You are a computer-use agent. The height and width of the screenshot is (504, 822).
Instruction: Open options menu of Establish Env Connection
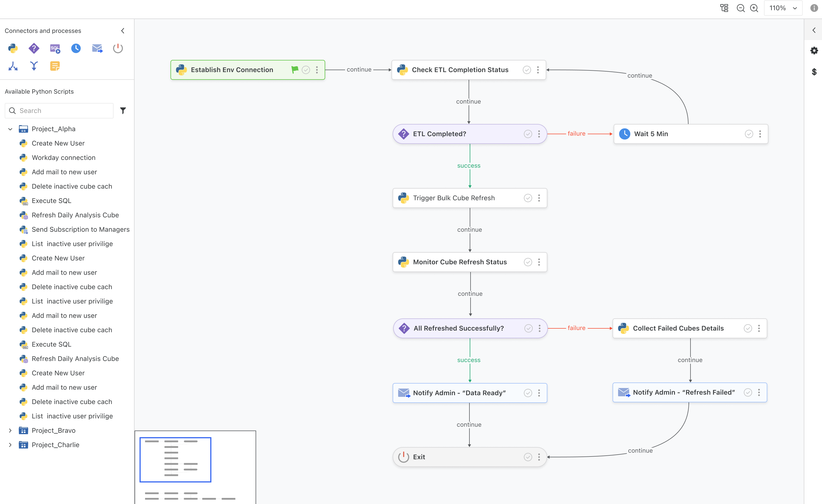[317, 70]
